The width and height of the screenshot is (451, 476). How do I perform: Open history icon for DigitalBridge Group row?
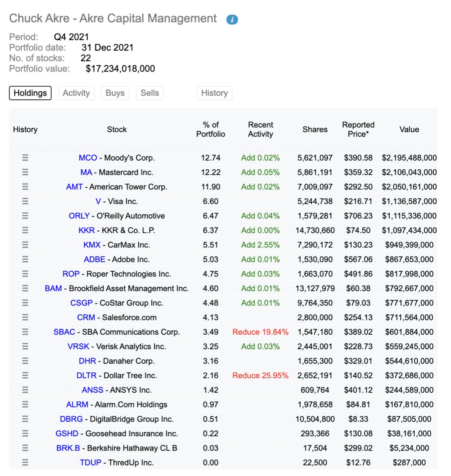[25, 419]
